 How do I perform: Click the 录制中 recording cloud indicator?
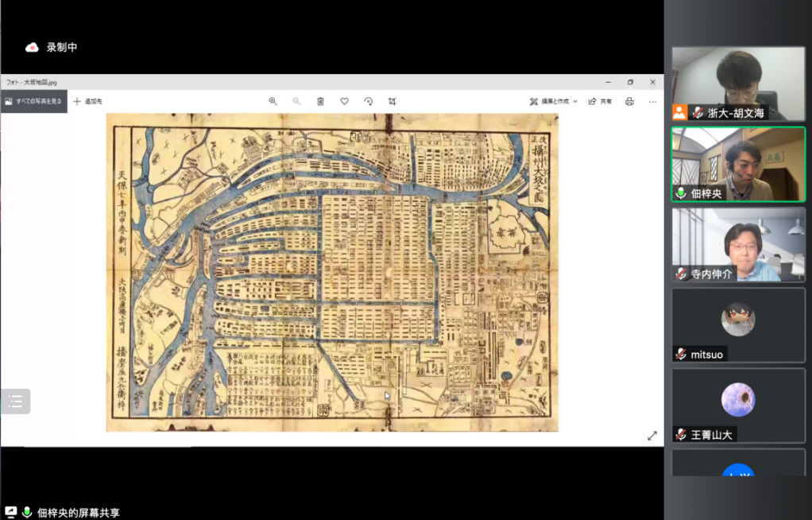[x=32, y=47]
